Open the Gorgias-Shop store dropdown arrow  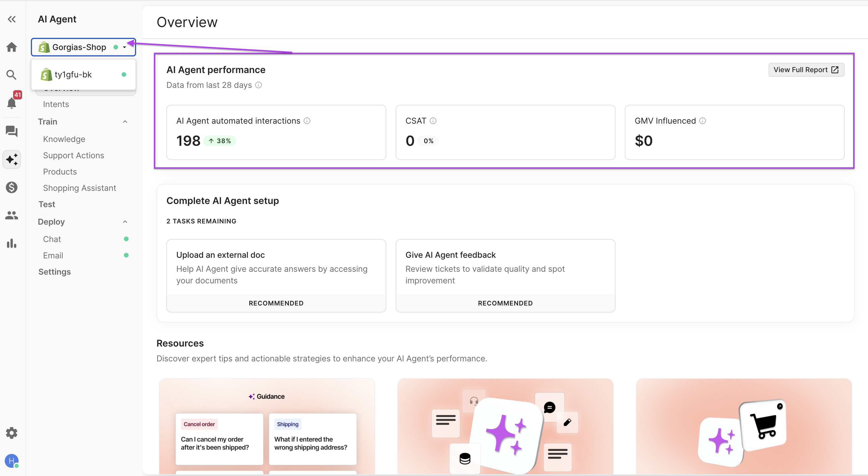[124, 47]
